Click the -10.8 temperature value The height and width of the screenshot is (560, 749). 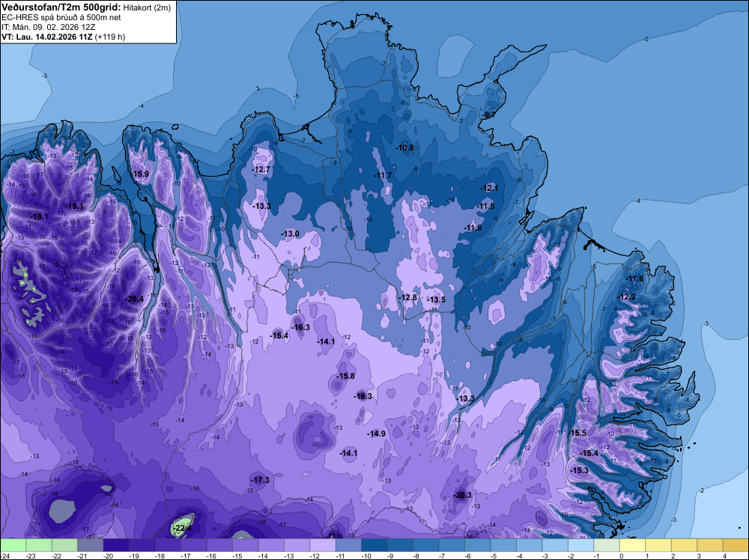pos(405,147)
